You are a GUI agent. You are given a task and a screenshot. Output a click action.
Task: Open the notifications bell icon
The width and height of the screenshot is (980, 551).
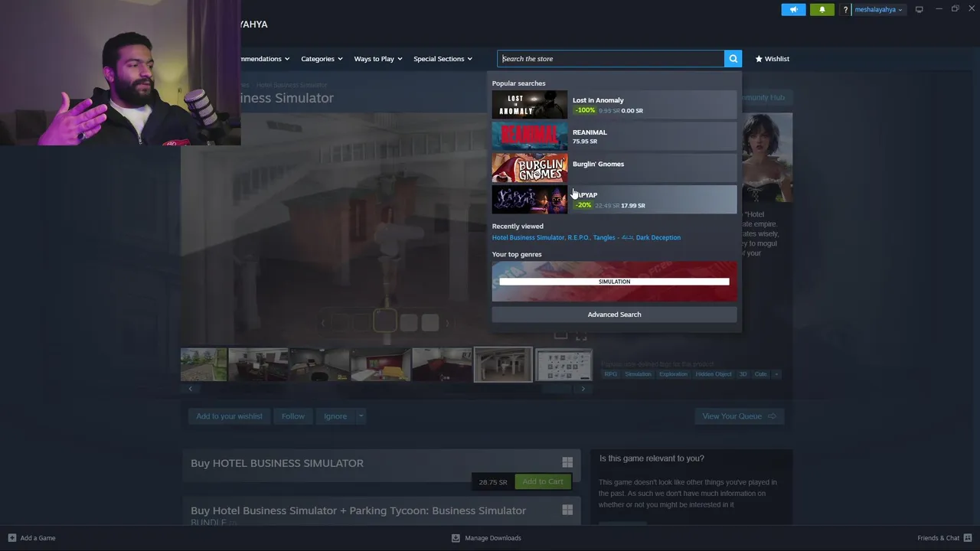[x=822, y=9]
